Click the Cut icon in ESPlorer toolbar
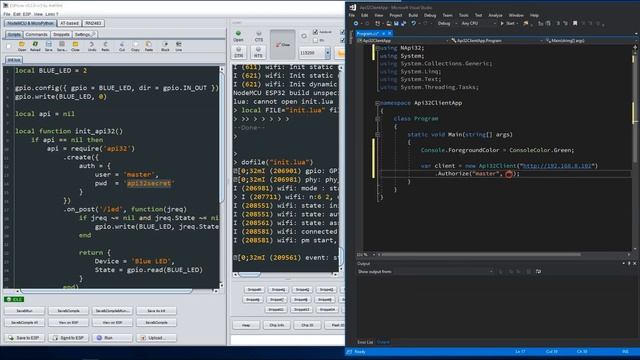This screenshot has width=640, height=360. [122, 46]
